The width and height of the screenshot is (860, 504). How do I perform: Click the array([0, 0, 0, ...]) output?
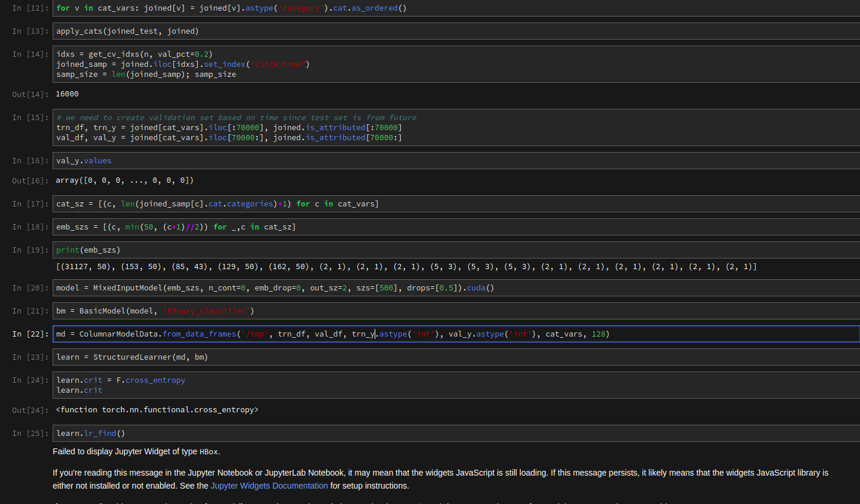pyautogui.click(x=124, y=180)
